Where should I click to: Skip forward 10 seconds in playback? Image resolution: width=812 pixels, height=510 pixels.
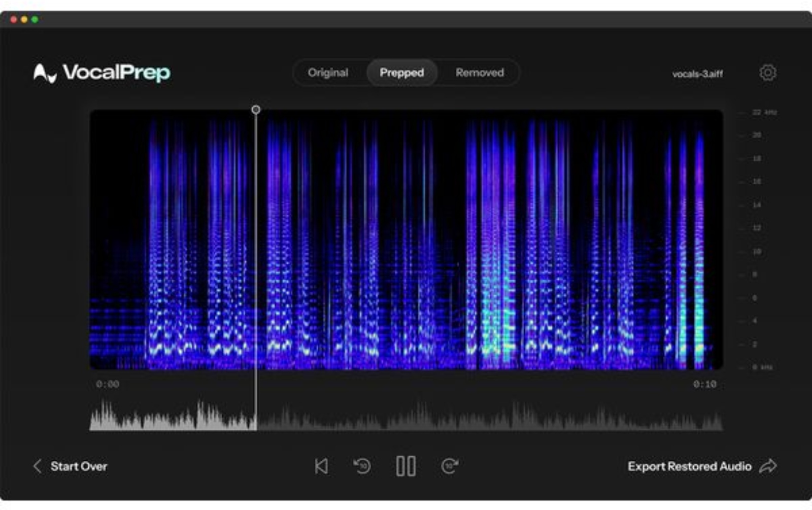coord(449,466)
